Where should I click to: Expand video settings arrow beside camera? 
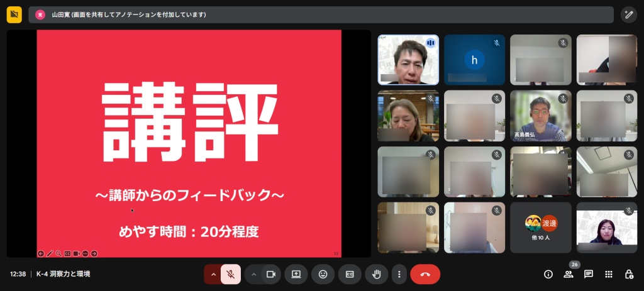point(253,274)
